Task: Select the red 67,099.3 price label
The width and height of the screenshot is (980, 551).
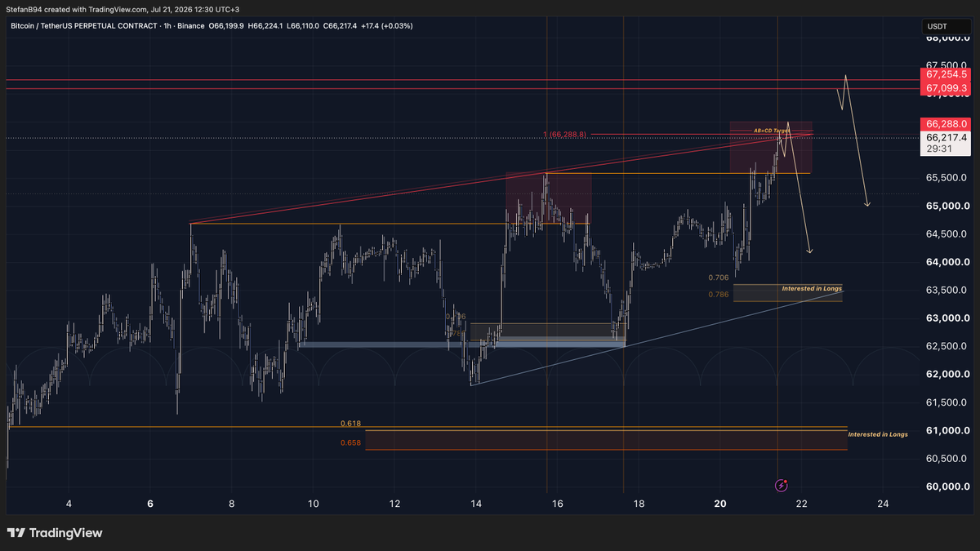Action: (946, 87)
